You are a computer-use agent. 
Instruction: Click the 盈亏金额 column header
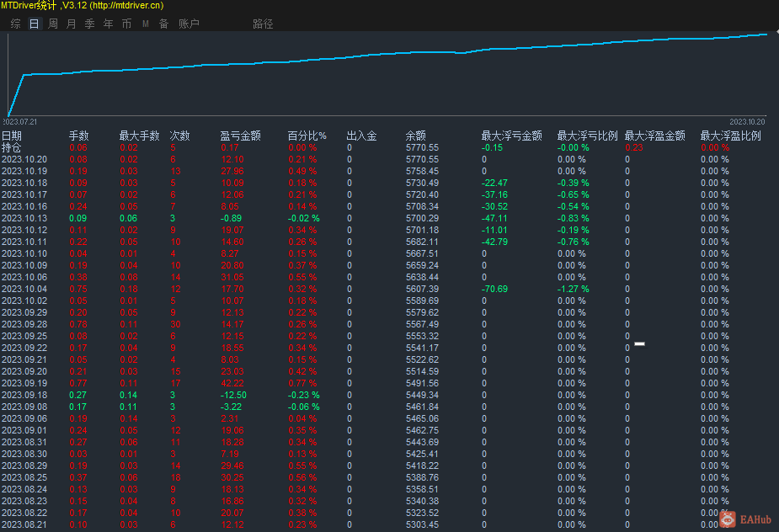click(x=240, y=136)
